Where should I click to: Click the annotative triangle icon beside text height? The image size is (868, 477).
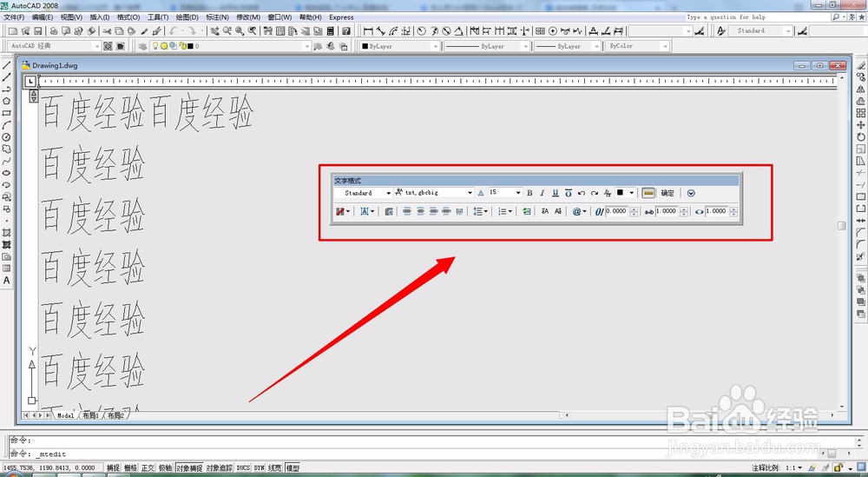click(x=481, y=194)
